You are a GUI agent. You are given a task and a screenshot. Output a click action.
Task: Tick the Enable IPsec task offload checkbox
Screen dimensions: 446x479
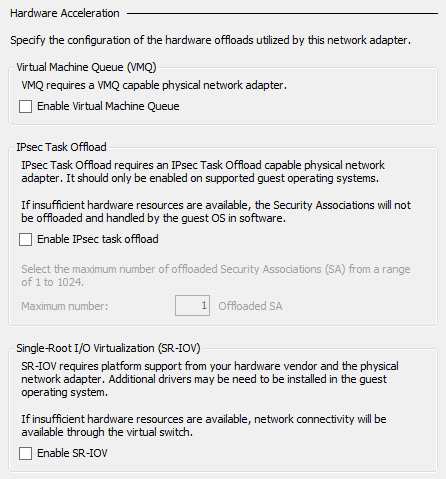pyautogui.click(x=26, y=239)
